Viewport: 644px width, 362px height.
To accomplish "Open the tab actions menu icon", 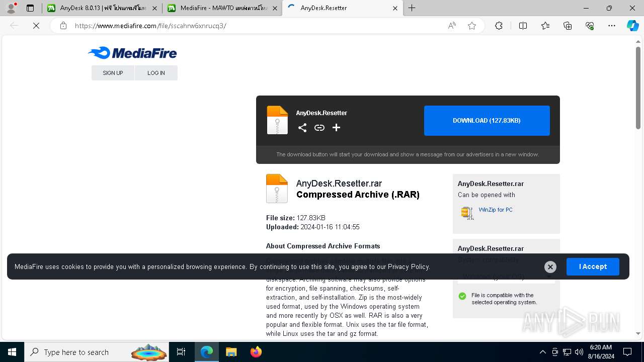I will click(30, 8).
